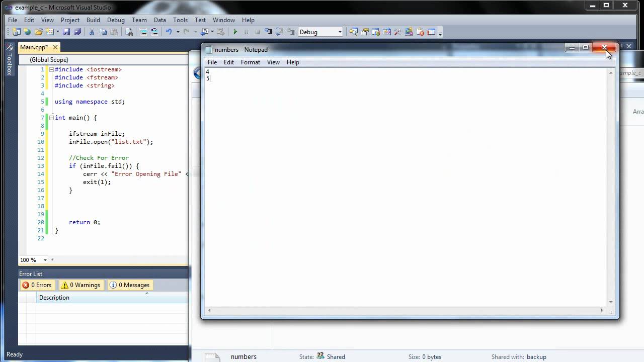Image resolution: width=644 pixels, height=362 pixels.
Task: Open the Project menu
Action: click(x=70, y=20)
